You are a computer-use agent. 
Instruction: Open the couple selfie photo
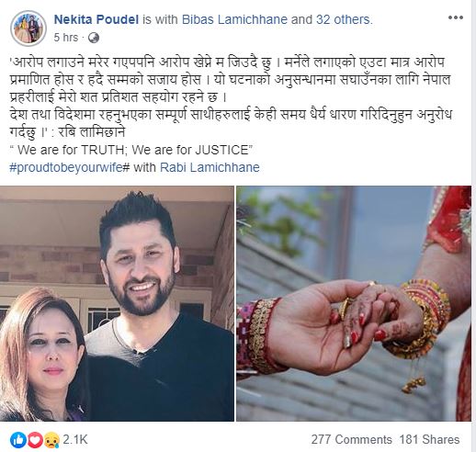click(x=117, y=303)
